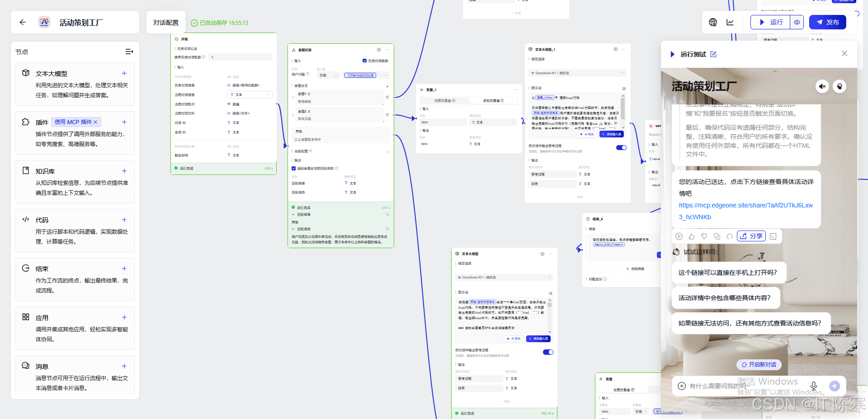The image size is (868, 419).
Task: Collapse the 节点 panel with its list icon
Action: point(129,52)
